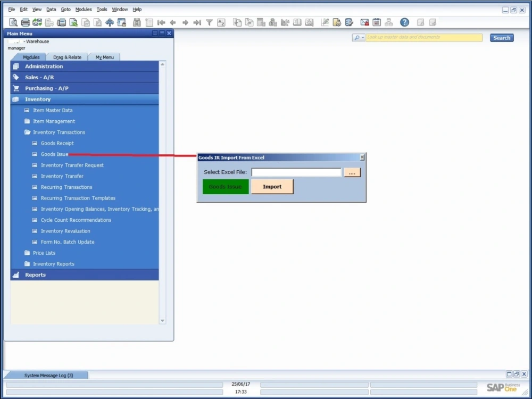Image resolution: width=532 pixels, height=399 pixels.
Task: Click the Send Email envelopes icon
Action: (x=37, y=22)
